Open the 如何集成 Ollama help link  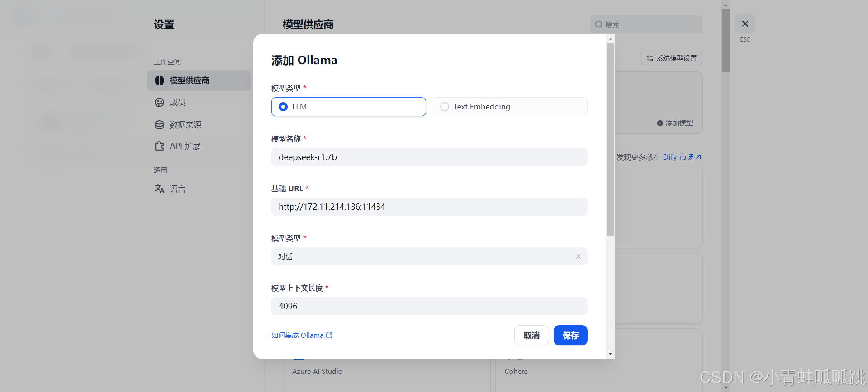coord(302,335)
